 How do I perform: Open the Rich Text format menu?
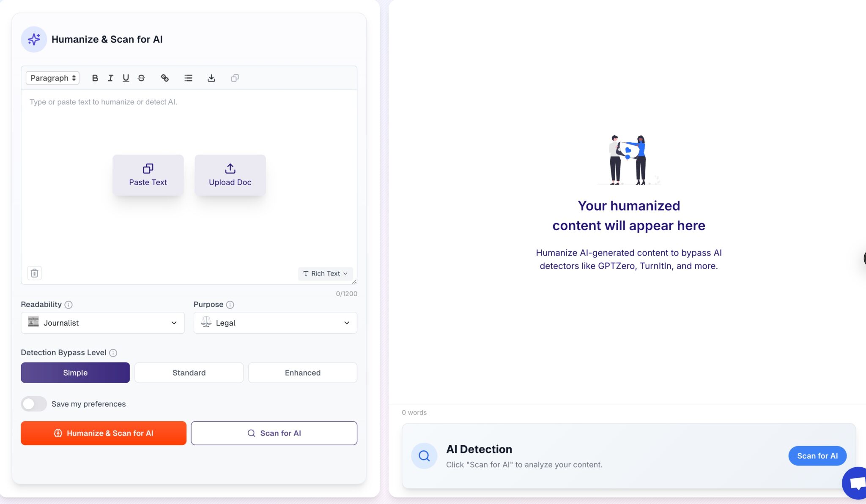pyautogui.click(x=325, y=274)
